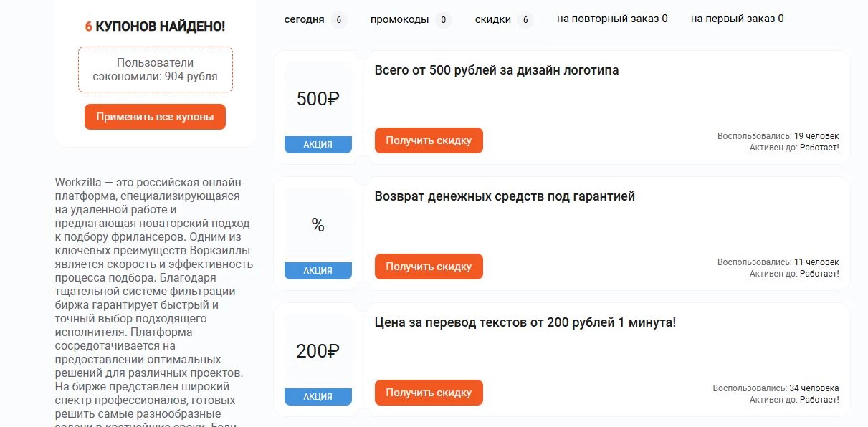Open the Цена за перевод текстов coupon
The image size is (868, 427).
click(524, 322)
